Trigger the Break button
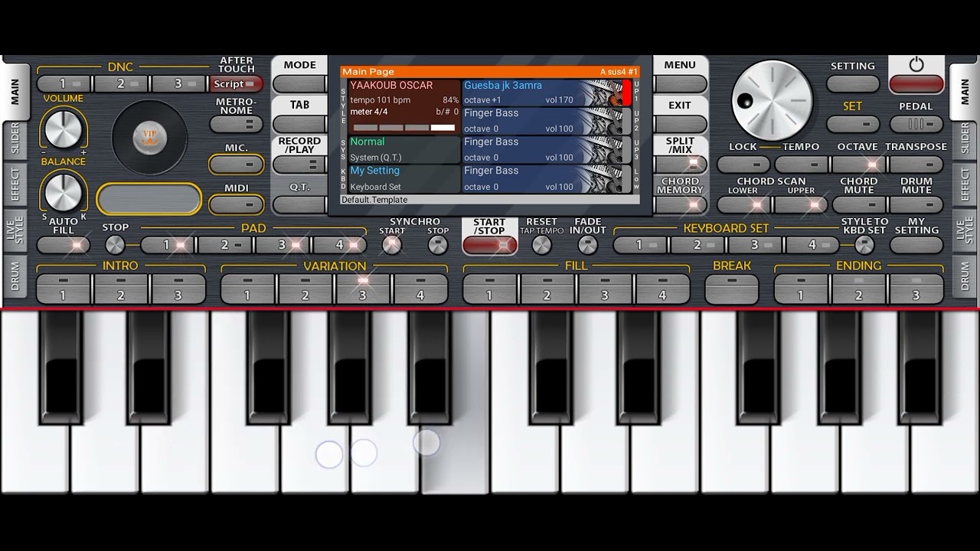Image resolution: width=980 pixels, height=551 pixels. pyautogui.click(x=732, y=289)
